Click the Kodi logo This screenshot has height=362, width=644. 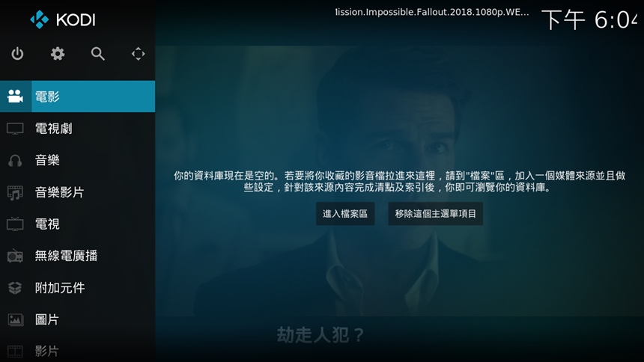(x=63, y=19)
